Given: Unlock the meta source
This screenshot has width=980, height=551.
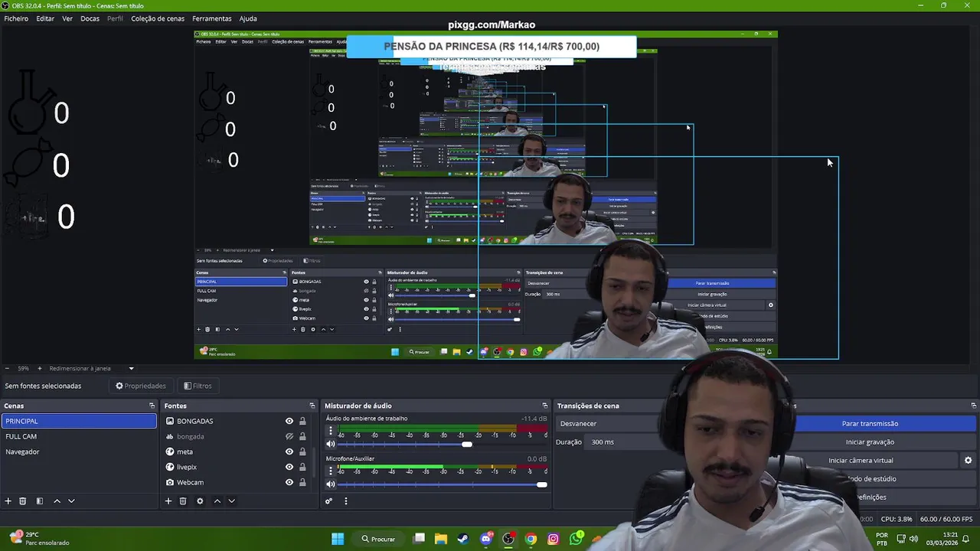Looking at the screenshot, I should (302, 452).
